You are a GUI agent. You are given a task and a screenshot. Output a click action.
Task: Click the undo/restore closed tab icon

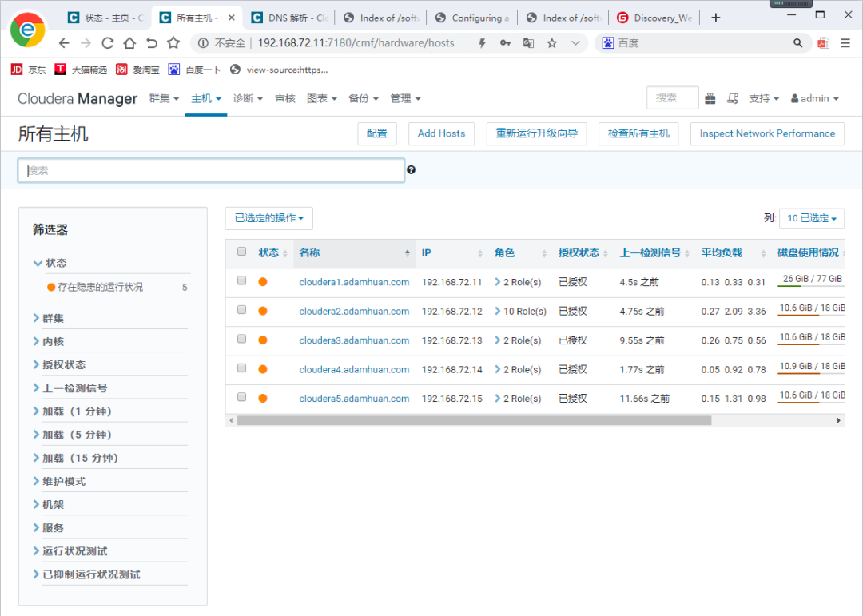(151, 43)
